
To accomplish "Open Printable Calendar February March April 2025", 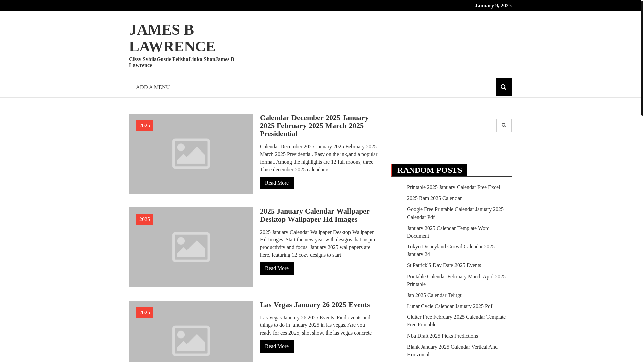I will coord(456,280).
